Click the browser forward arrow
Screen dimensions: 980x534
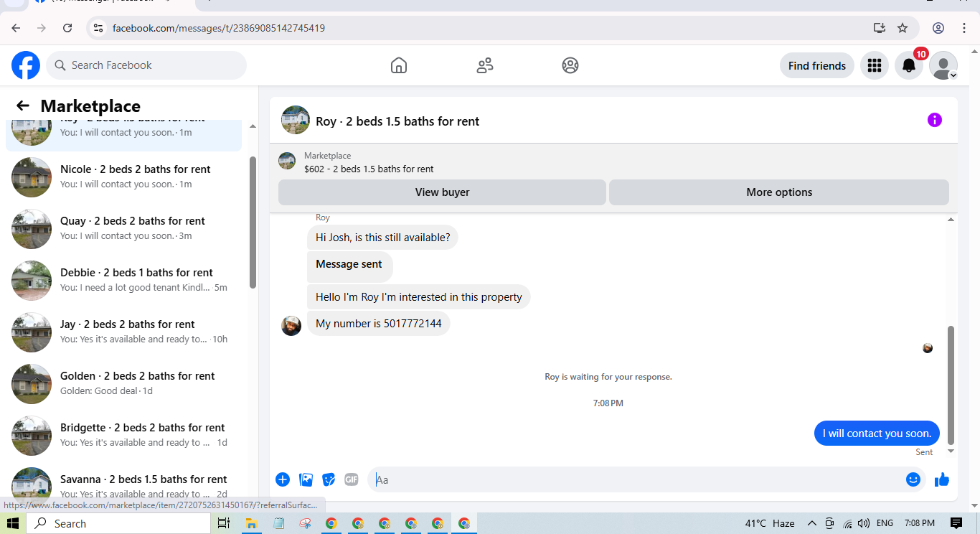click(42, 28)
